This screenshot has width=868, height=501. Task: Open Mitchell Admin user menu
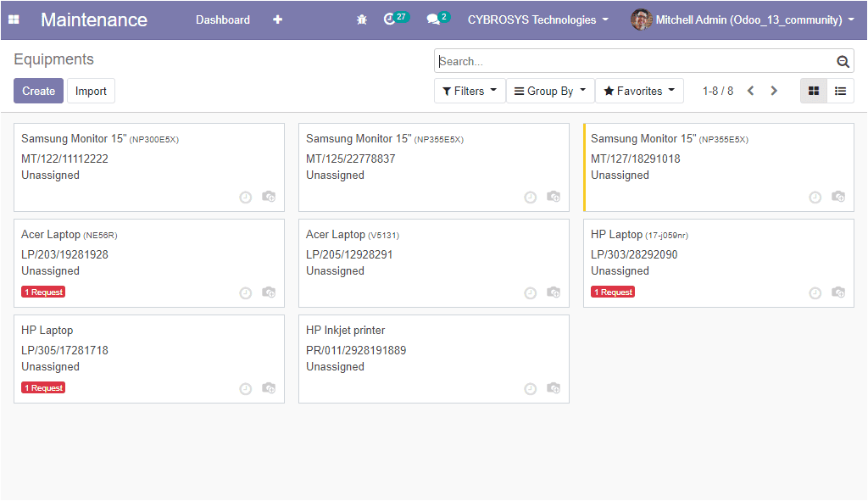coord(743,20)
